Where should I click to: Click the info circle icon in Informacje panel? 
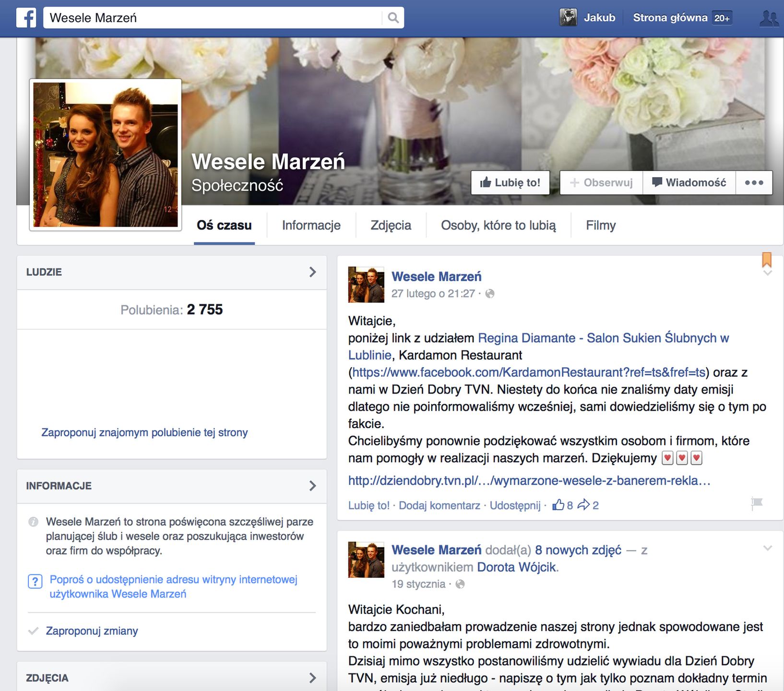point(33,522)
